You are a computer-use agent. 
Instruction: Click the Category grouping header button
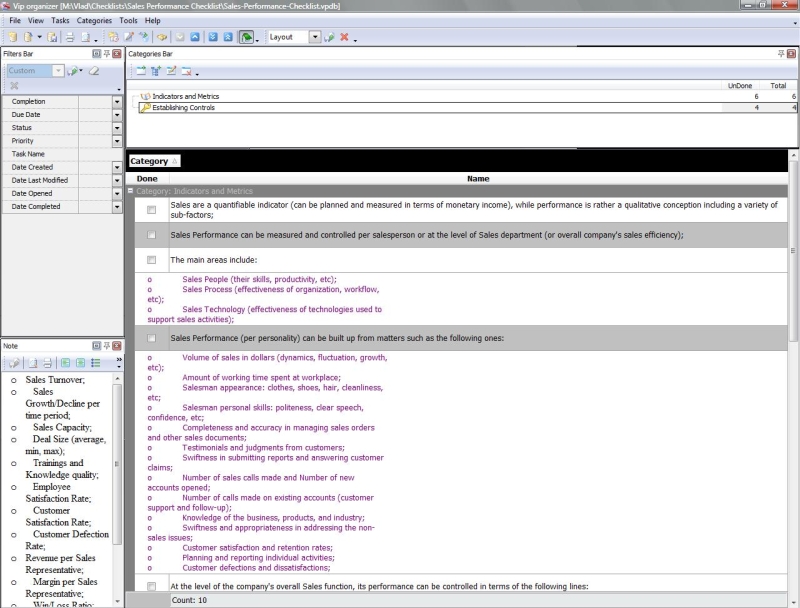click(x=154, y=161)
